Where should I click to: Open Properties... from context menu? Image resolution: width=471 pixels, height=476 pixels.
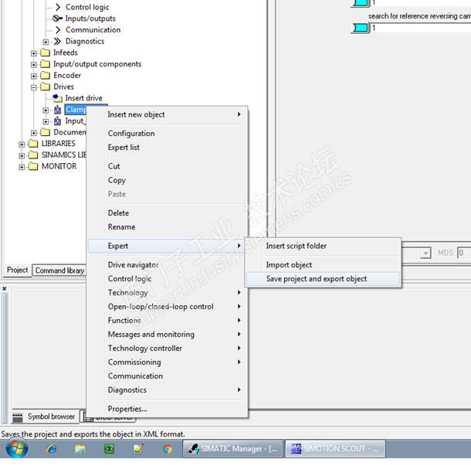click(x=168, y=409)
